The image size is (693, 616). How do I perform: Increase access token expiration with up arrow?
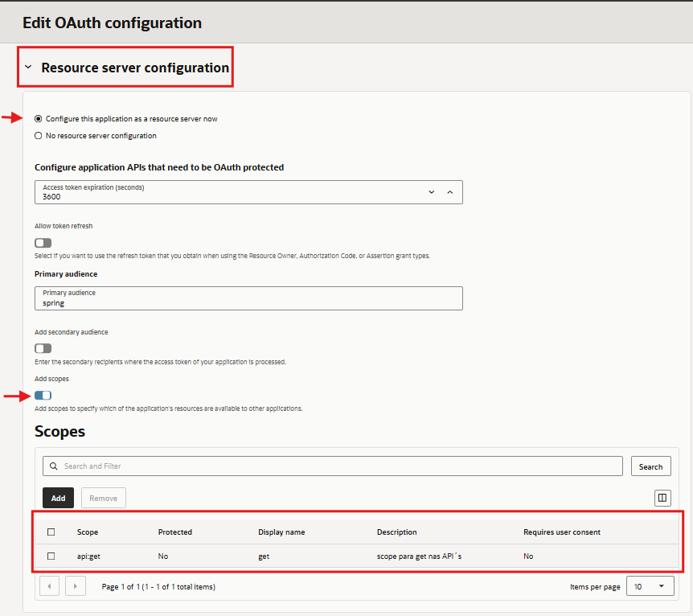pyautogui.click(x=449, y=192)
